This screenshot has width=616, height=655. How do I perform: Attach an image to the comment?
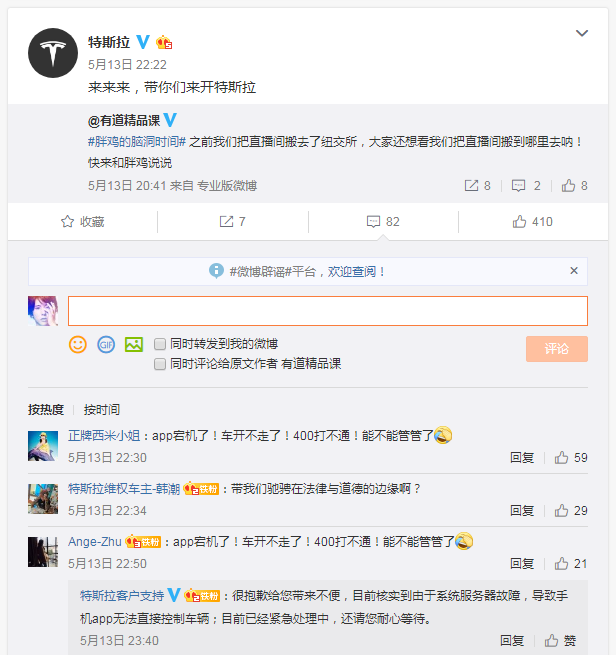(x=133, y=344)
